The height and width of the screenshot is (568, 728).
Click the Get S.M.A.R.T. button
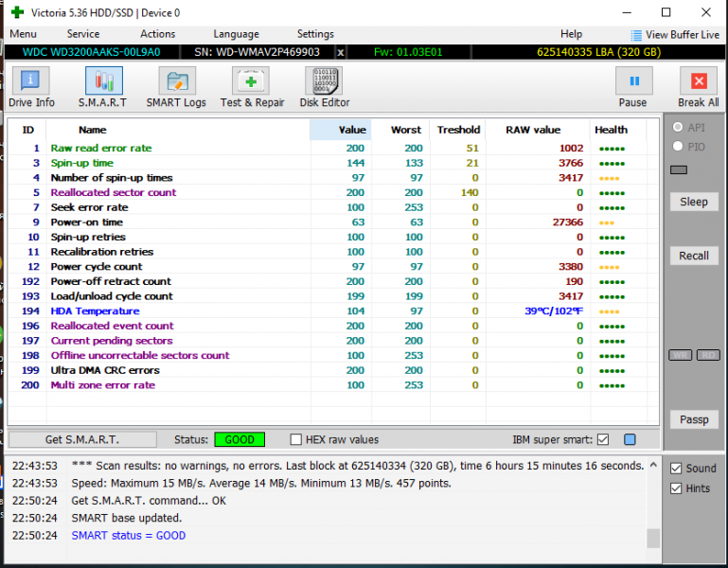82,439
